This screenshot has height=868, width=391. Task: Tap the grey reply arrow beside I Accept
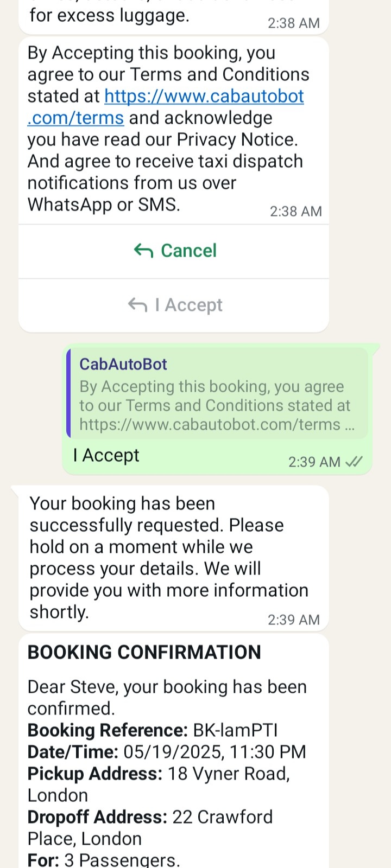coord(137,305)
